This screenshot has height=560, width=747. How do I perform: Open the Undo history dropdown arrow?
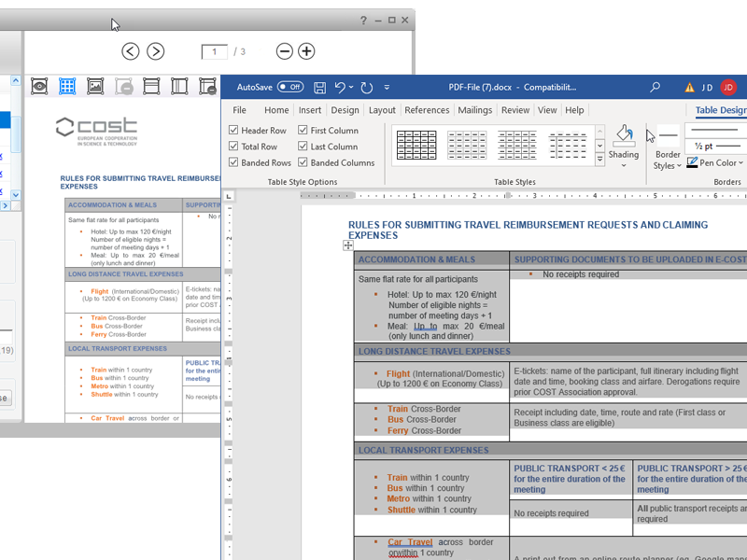(351, 87)
